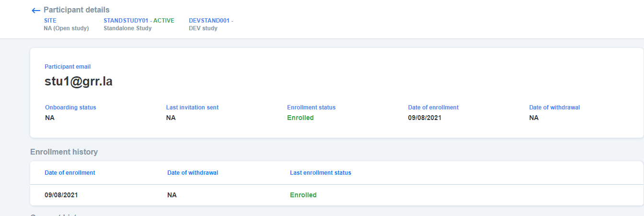
Task: Click 09/08/2021 cell in Enrollment history row
Action: coord(61,195)
